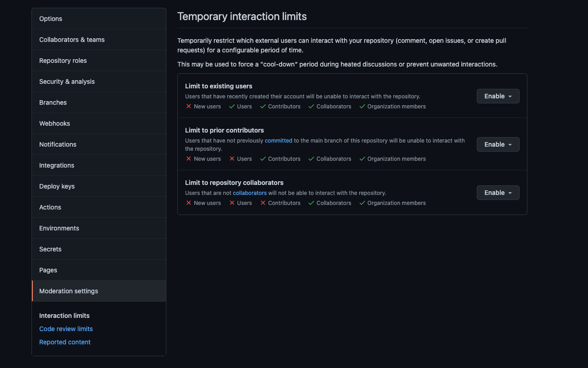Click the 'collaborators' link in the description
This screenshot has width=588, height=368.
click(250, 193)
